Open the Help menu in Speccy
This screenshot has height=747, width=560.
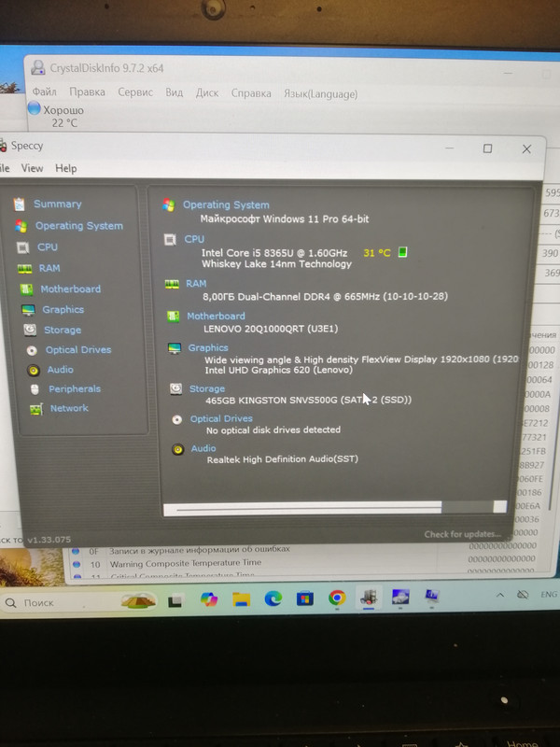click(x=65, y=168)
